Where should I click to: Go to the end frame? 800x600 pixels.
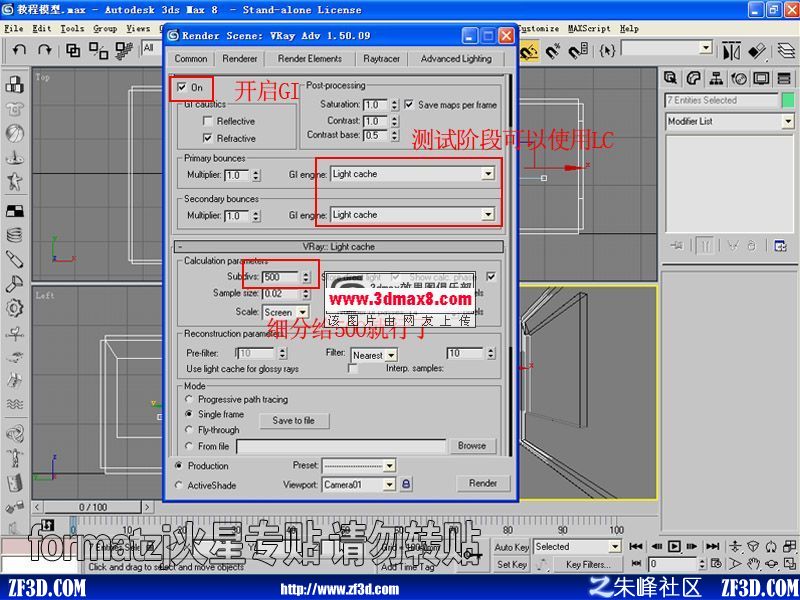tap(713, 546)
